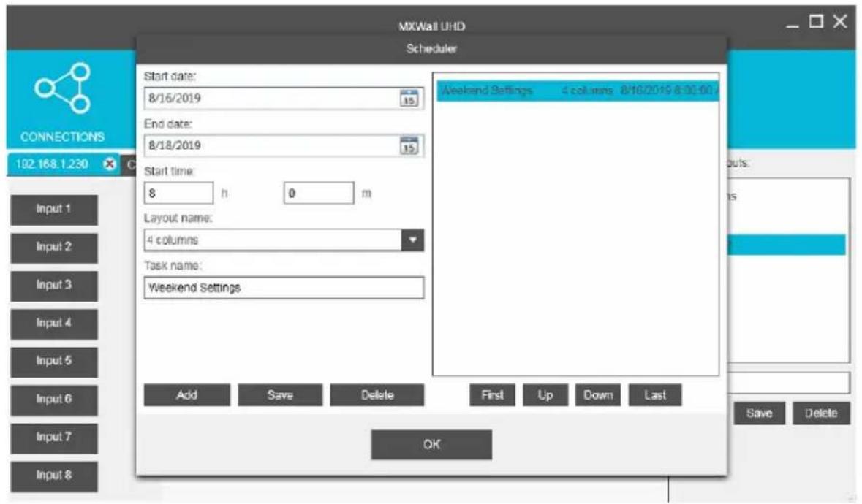Expand the Layout name dropdown arrow
862x504 pixels.
click(412, 240)
